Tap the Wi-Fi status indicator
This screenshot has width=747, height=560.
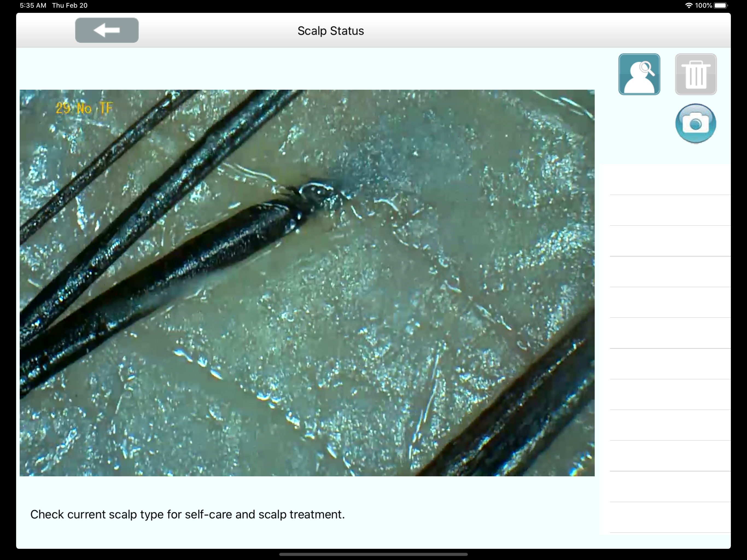click(688, 5)
